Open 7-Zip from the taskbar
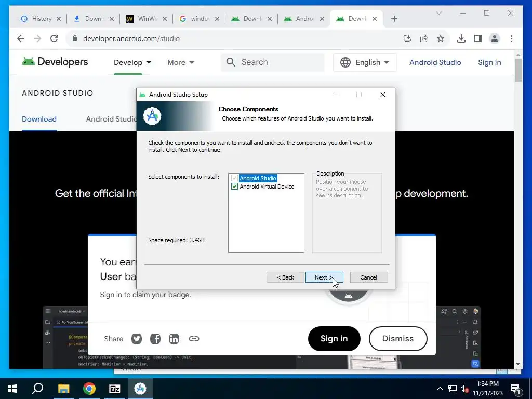Image resolution: width=532 pixels, height=399 pixels. 115,389
